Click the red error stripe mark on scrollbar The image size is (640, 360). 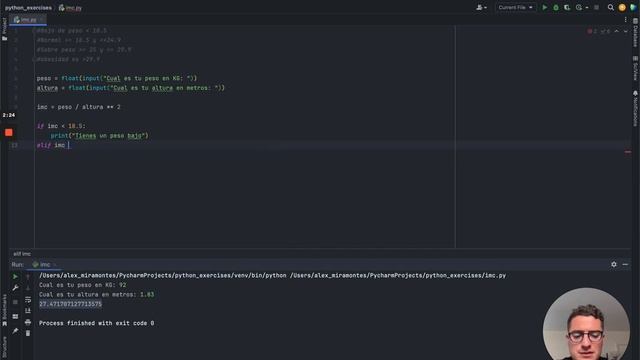coord(628,152)
